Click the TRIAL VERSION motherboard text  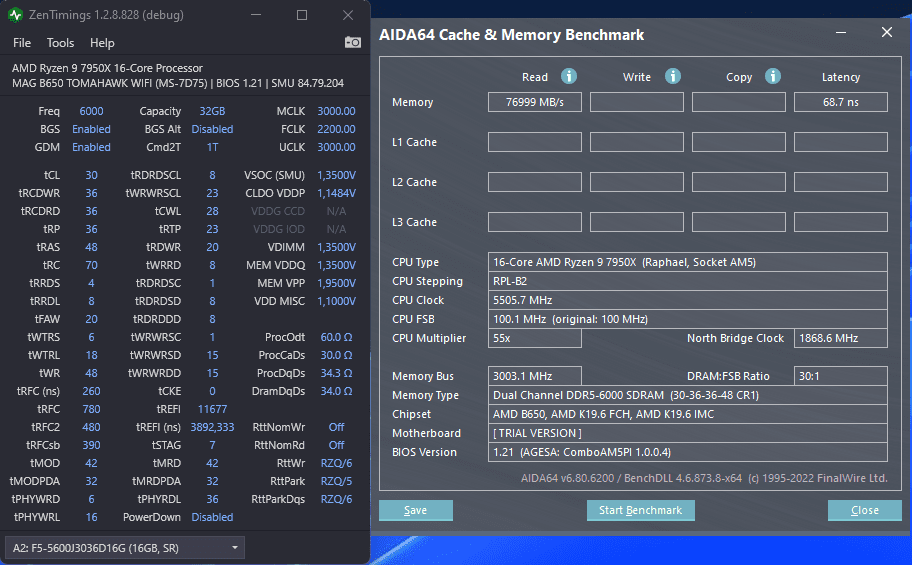537,433
